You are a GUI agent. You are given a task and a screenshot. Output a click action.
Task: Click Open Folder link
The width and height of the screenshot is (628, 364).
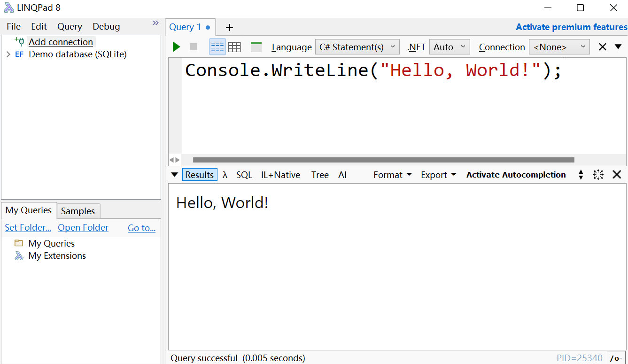click(83, 227)
